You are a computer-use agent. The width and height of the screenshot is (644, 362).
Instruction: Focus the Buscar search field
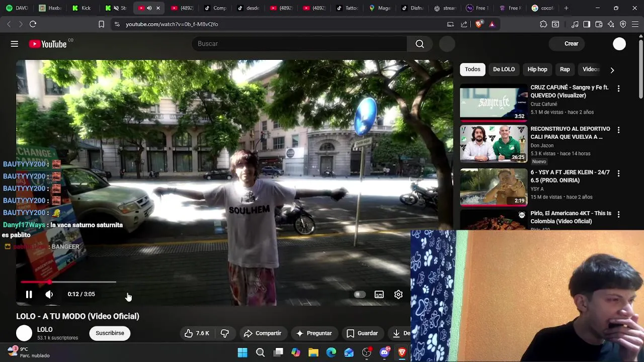point(299,44)
